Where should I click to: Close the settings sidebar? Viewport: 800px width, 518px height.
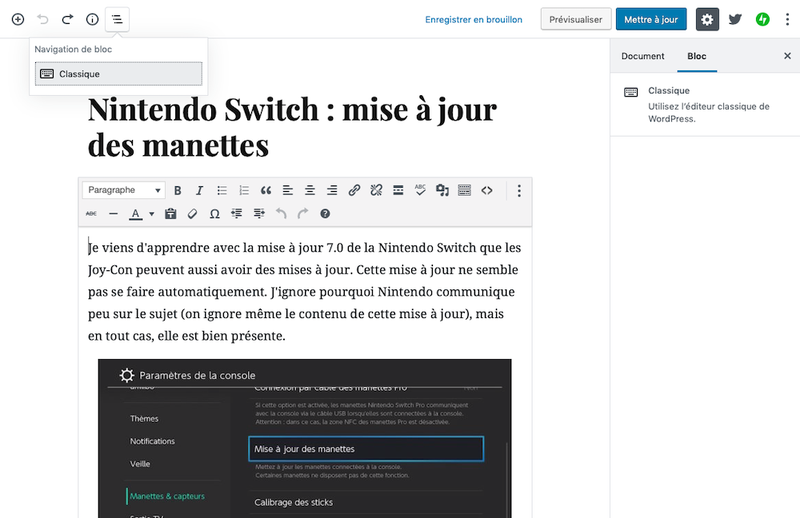[x=787, y=56]
